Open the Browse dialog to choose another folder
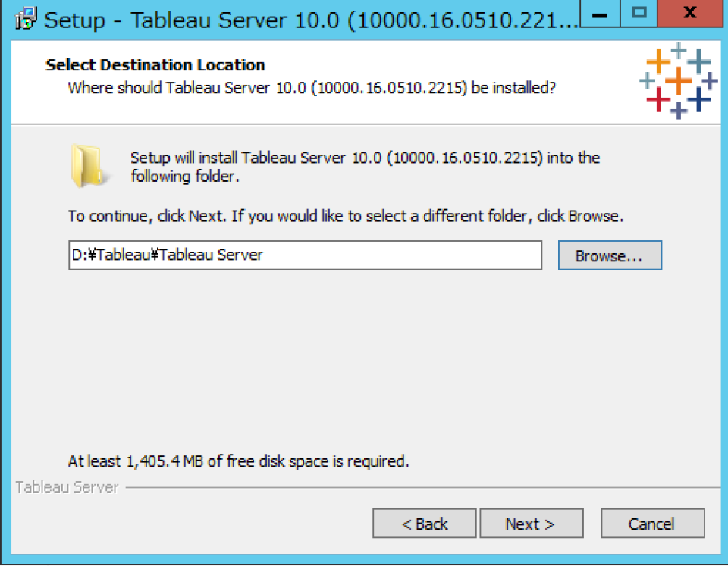This screenshot has height=566, width=728. click(x=609, y=255)
